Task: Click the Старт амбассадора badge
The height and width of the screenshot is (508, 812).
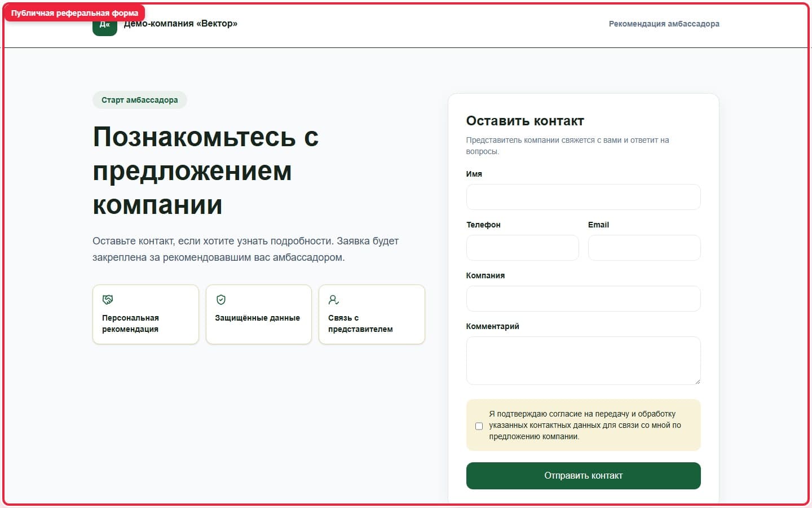Action: coord(140,100)
